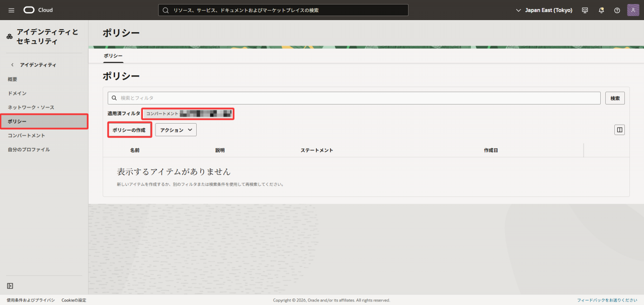
Task: Expand the Japan East (Tokyo) region selector
Action: point(544,10)
